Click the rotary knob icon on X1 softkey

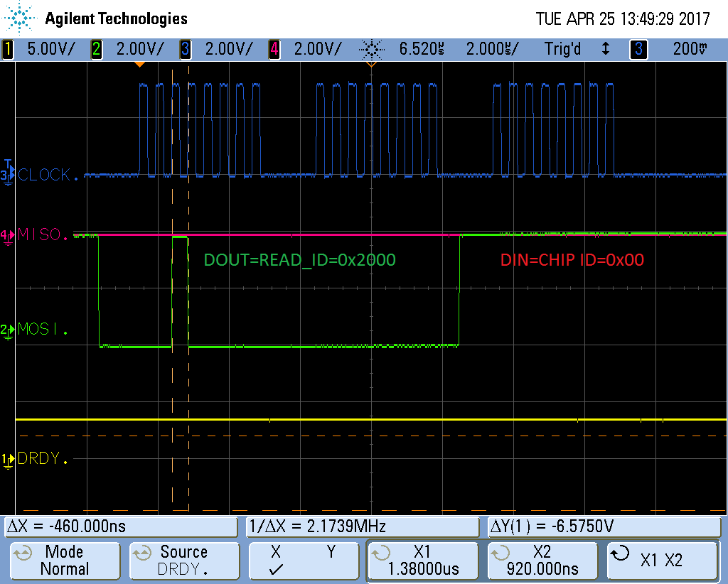pyautogui.click(x=381, y=553)
